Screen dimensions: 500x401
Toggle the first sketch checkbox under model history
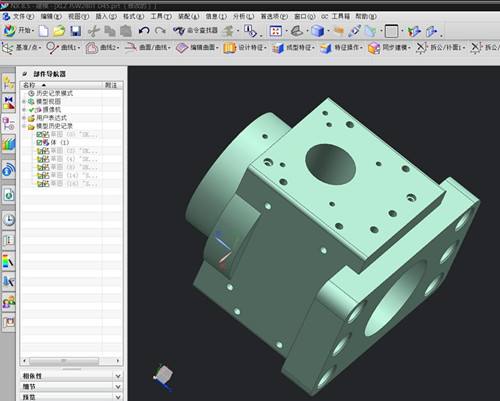tap(39, 134)
